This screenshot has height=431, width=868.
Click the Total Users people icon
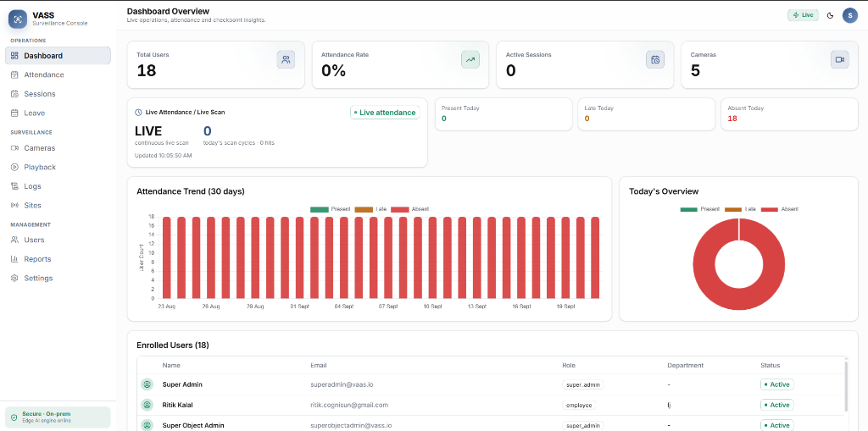pos(286,59)
